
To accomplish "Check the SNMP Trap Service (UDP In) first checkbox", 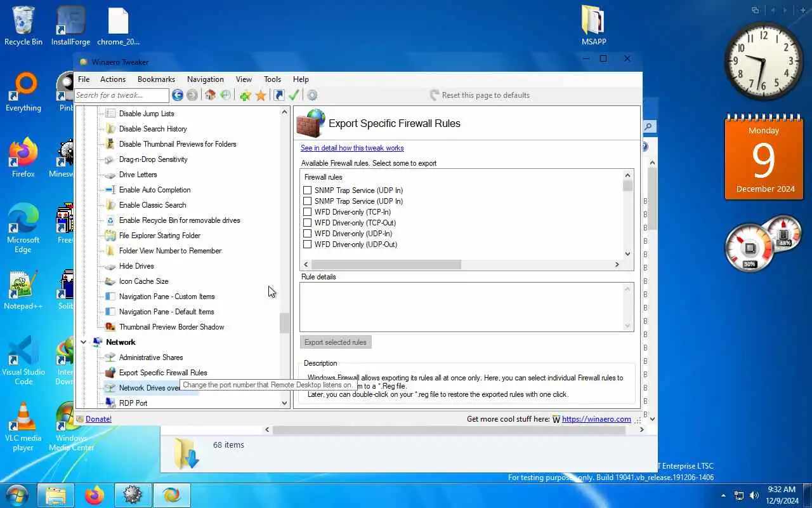I will [x=308, y=190].
